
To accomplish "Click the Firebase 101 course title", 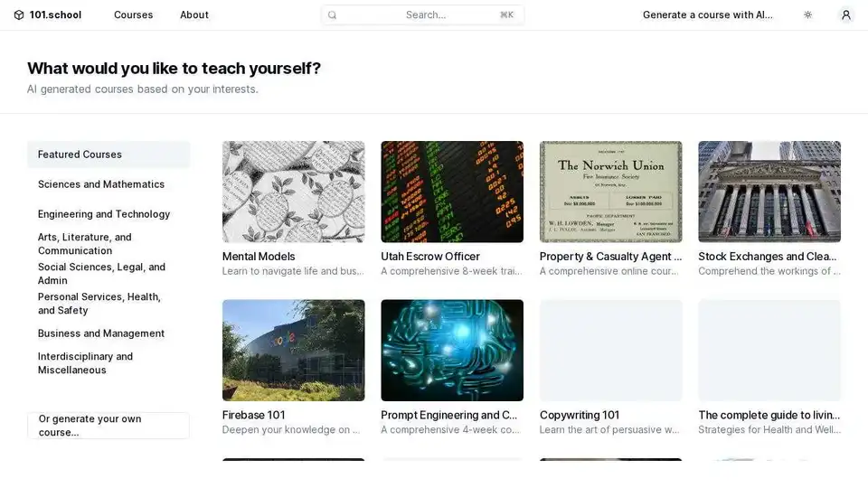I will tap(254, 416).
